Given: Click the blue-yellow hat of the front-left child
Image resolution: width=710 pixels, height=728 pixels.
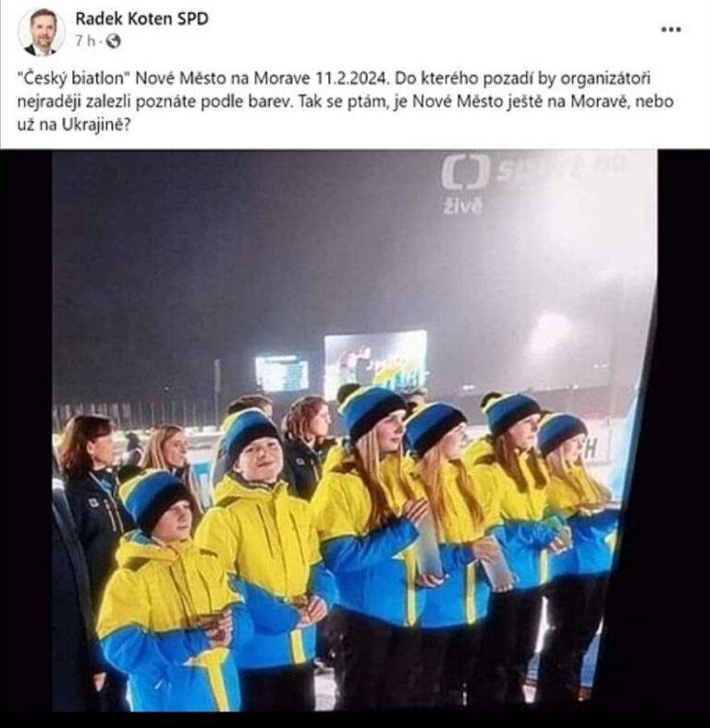Looking at the screenshot, I should (153, 499).
